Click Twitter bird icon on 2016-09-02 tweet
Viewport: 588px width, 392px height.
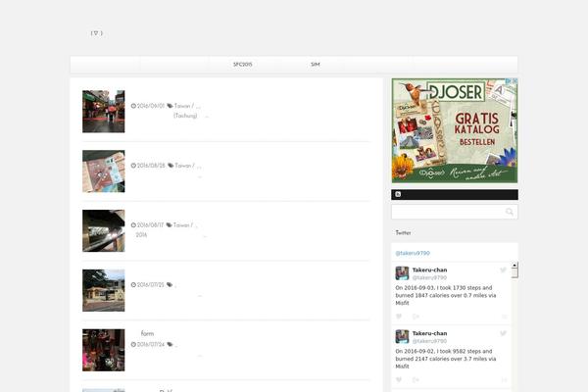tap(504, 333)
